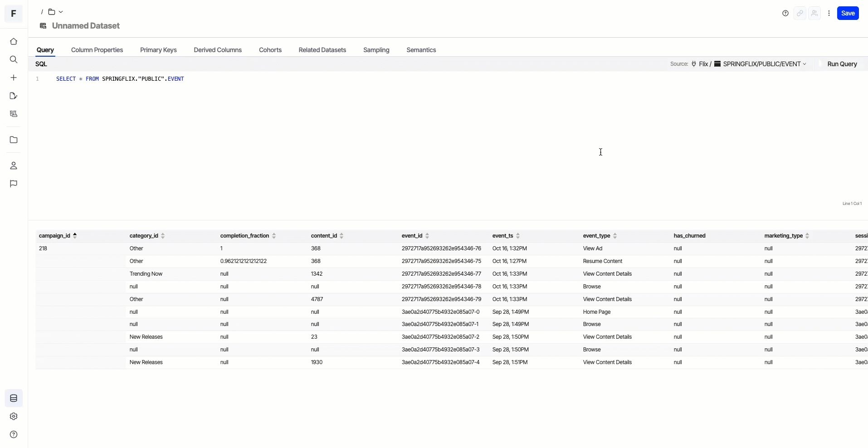Click event_id 2972717a952693262e954346-76

click(441, 248)
